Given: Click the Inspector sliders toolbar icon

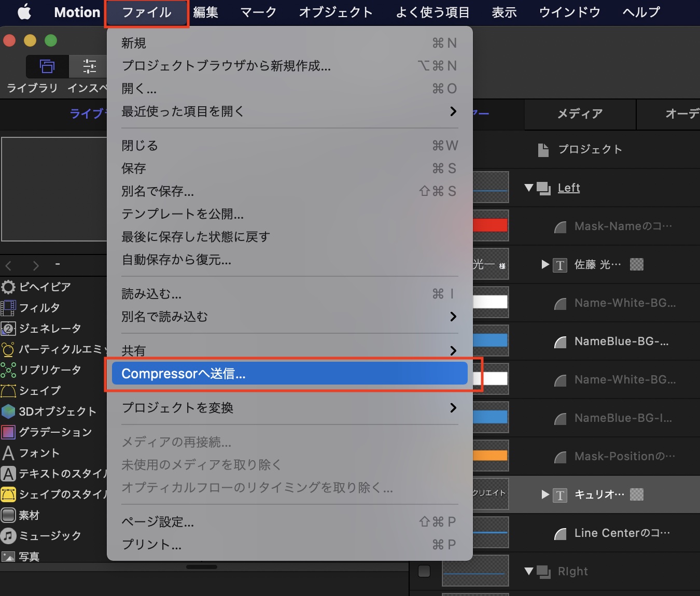Looking at the screenshot, I should click(x=89, y=66).
